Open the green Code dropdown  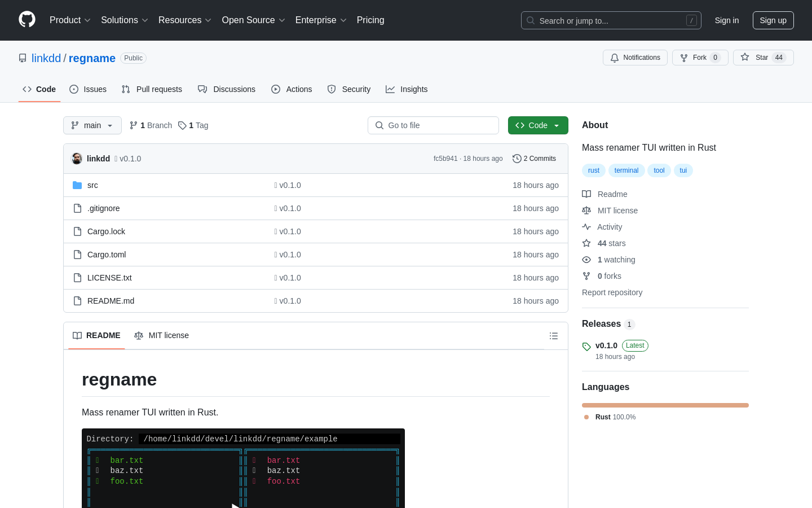[x=538, y=125]
